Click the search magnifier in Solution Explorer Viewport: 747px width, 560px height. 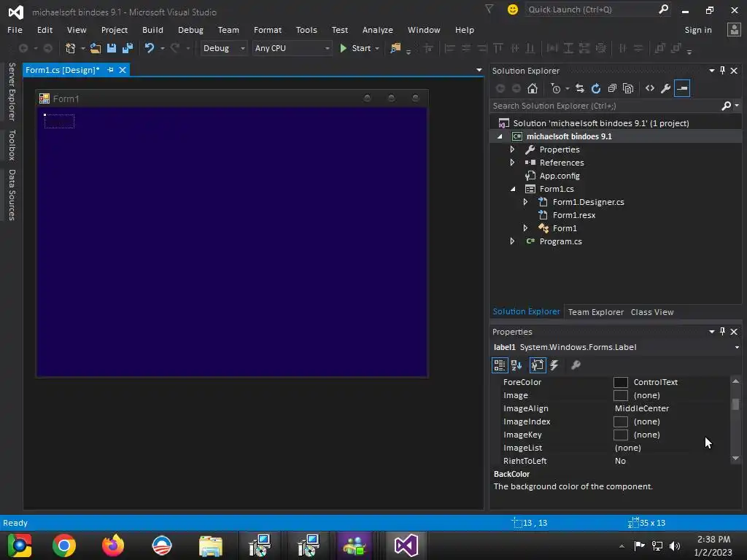coord(726,106)
